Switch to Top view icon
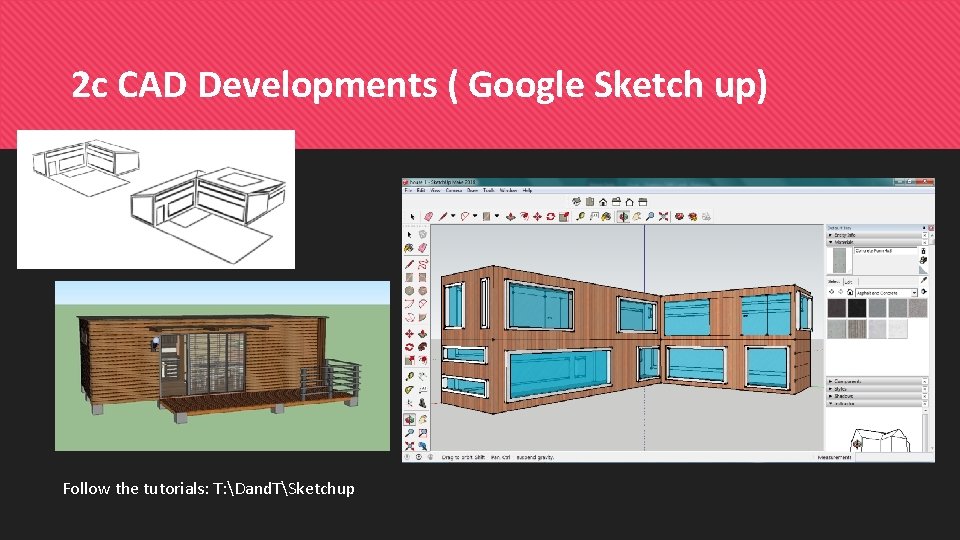960x540 pixels. coord(590,201)
